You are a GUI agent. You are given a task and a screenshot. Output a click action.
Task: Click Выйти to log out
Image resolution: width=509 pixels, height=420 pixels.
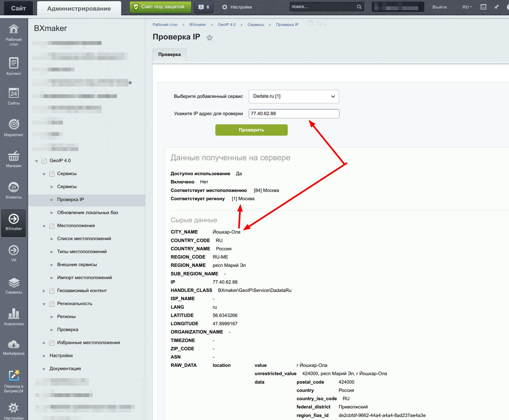tap(439, 7)
